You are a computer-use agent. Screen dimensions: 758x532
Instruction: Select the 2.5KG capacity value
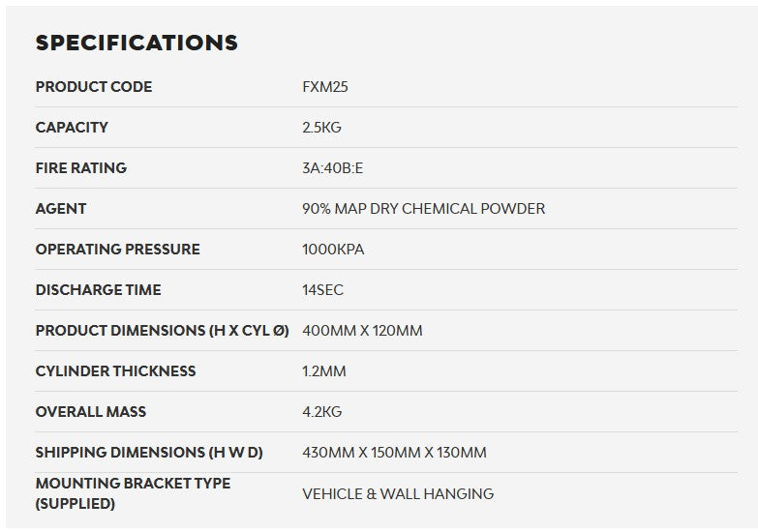[321, 128]
